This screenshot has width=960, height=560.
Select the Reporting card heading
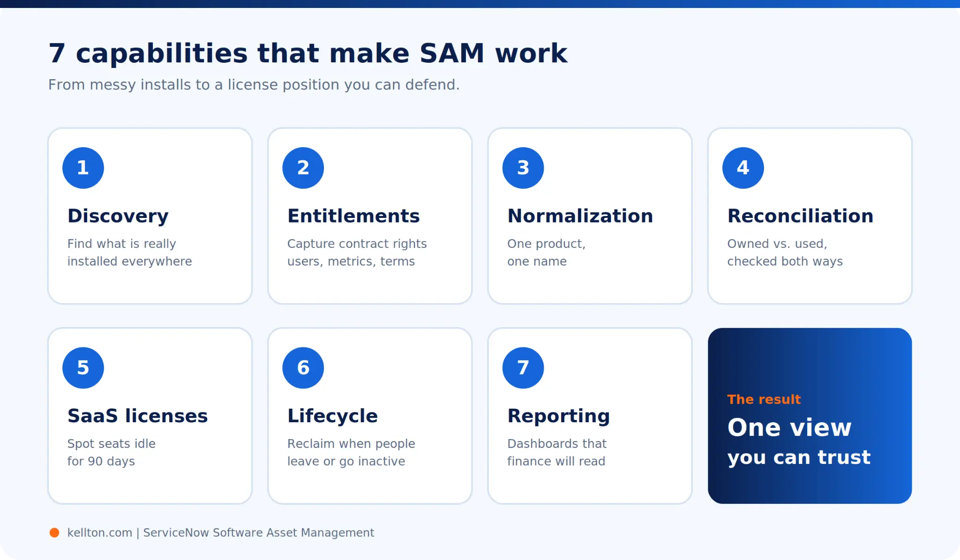click(x=559, y=416)
